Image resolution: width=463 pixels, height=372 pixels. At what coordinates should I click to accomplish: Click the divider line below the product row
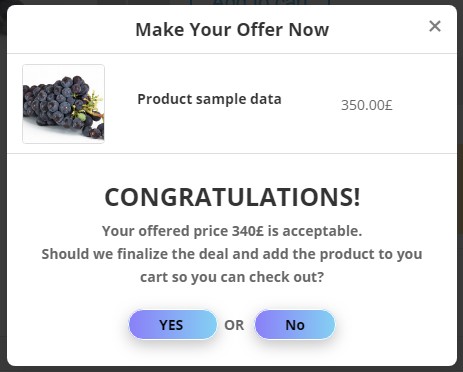232,153
